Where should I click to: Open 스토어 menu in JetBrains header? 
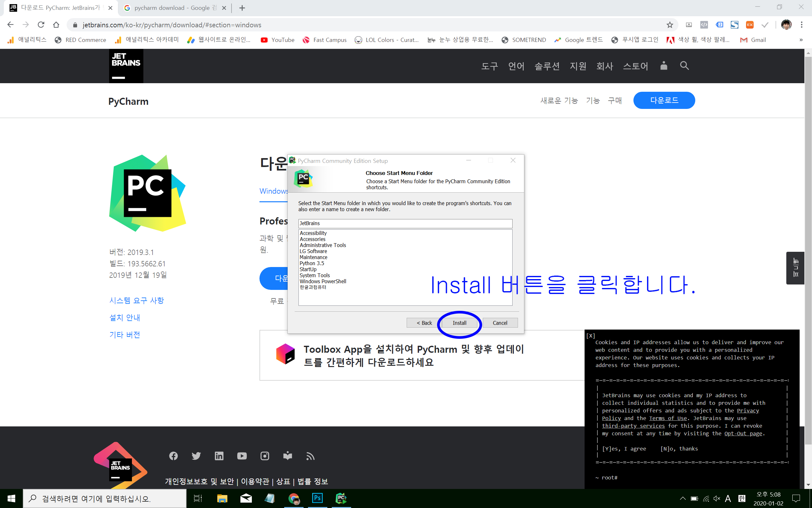[x=636, y=66]
